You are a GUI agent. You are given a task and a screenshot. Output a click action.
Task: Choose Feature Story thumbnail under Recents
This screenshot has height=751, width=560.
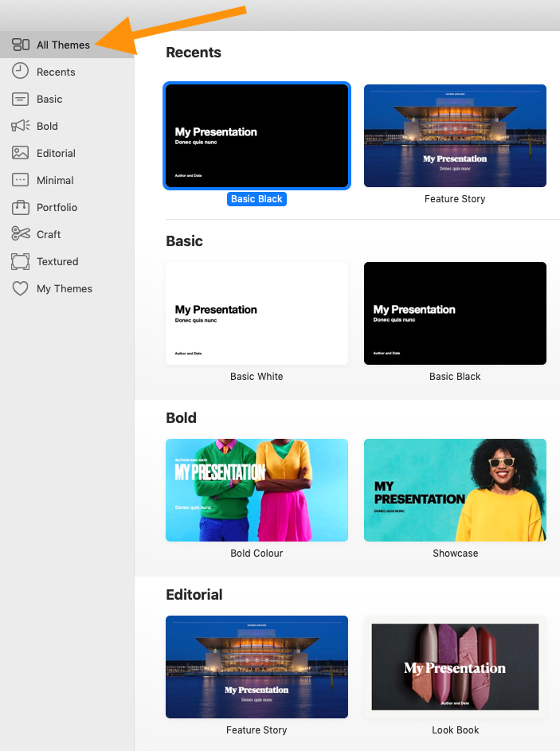point(455,135)
